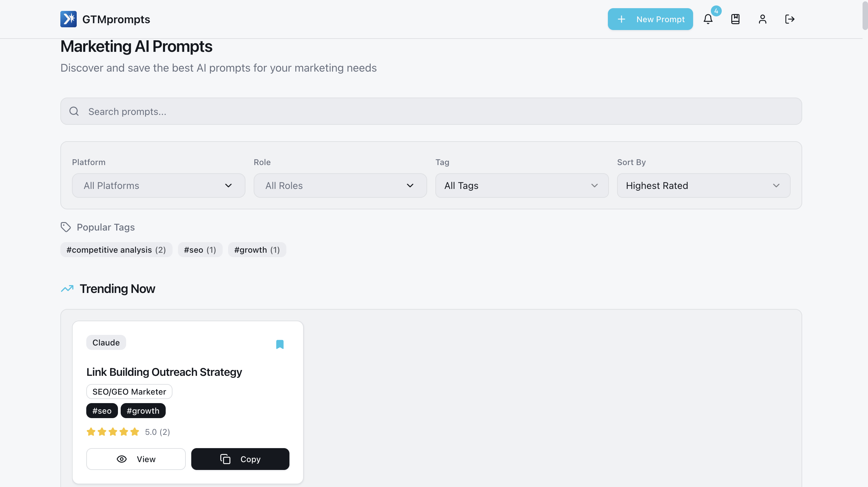Toggle bookmark on Link Building Outreach card
The width and height of the screenshot is (868, 487).
[280, 344]
